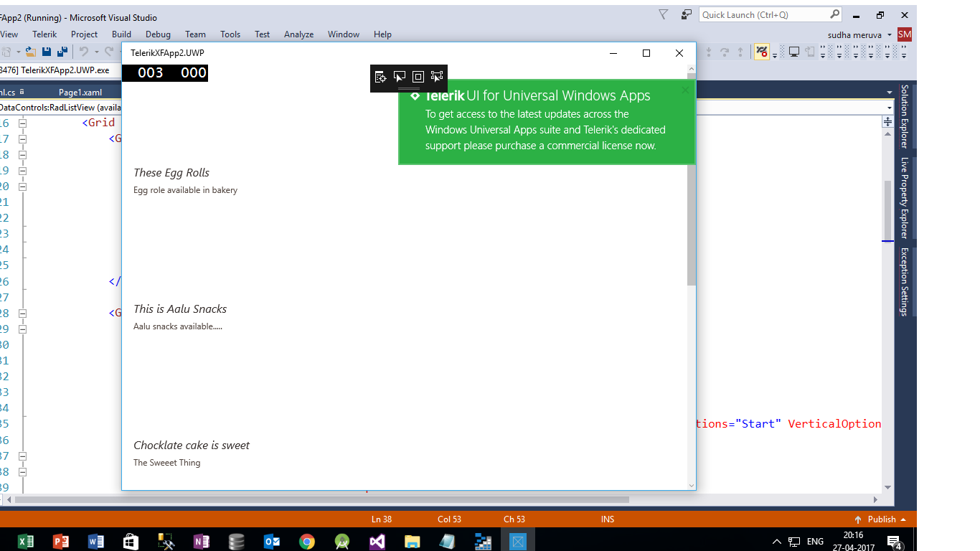Open Word from the taskbar
This screenshot has height=551, width=980.
coord(96,541)
